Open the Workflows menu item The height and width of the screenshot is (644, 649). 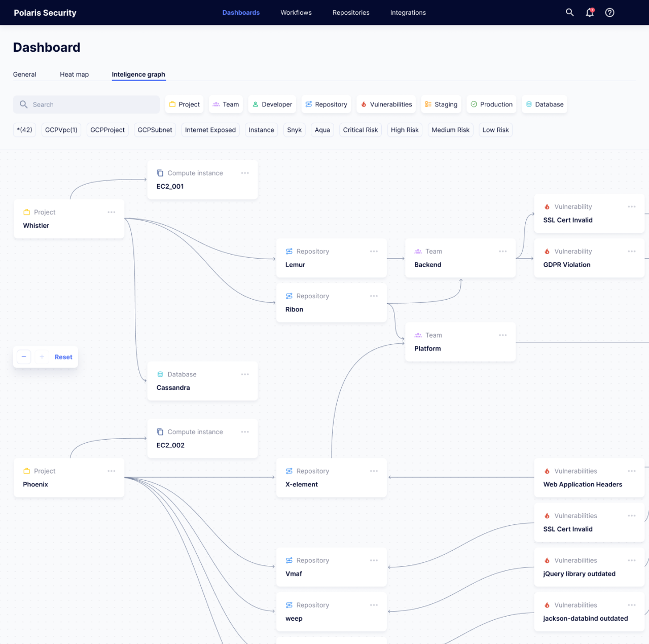coord(296,12)
